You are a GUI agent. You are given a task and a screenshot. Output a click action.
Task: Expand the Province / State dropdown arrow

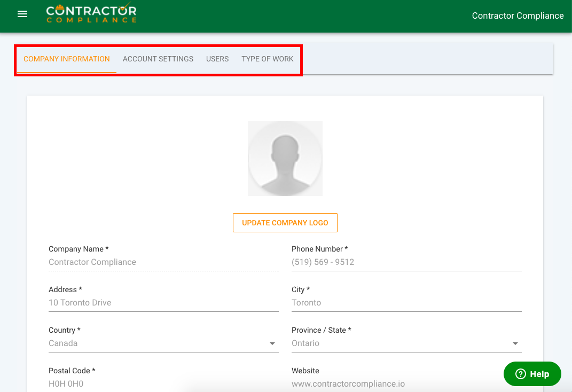pyautogui.click(x=515, y=344)
